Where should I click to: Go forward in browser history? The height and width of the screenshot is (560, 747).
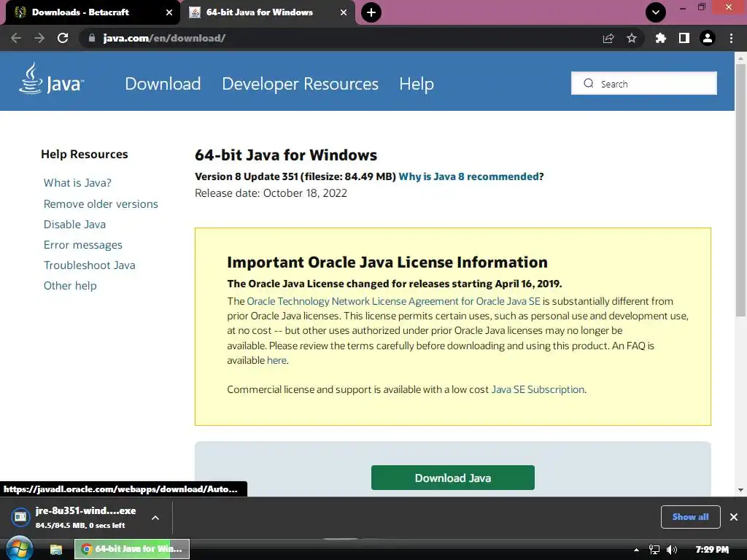(39, 38)
